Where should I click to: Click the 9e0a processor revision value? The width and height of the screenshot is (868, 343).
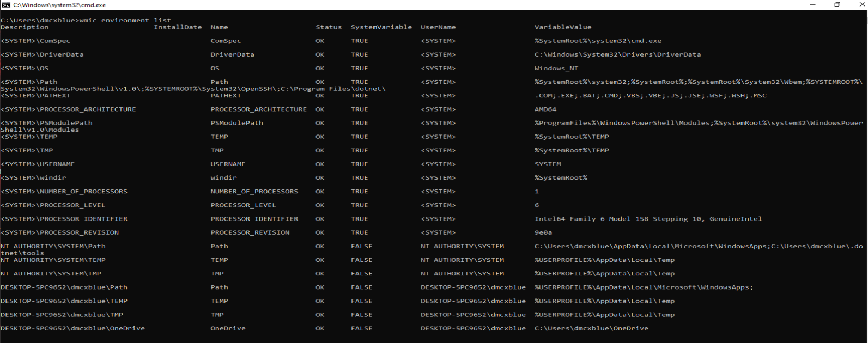point(543,232)
